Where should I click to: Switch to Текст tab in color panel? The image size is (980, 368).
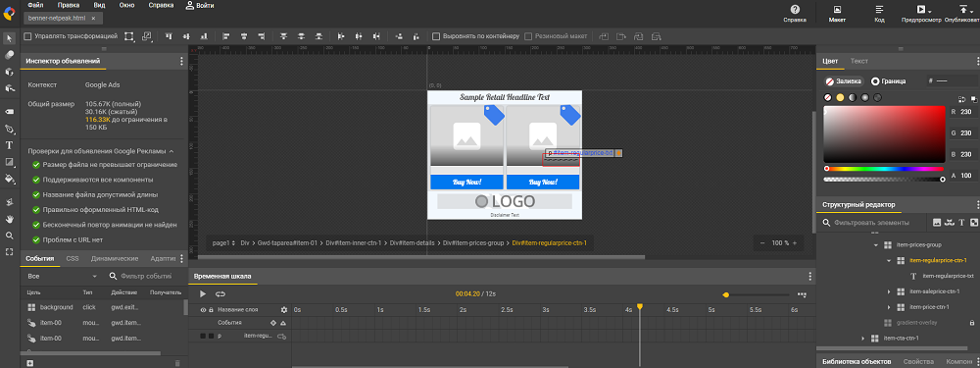coord(858,61)
